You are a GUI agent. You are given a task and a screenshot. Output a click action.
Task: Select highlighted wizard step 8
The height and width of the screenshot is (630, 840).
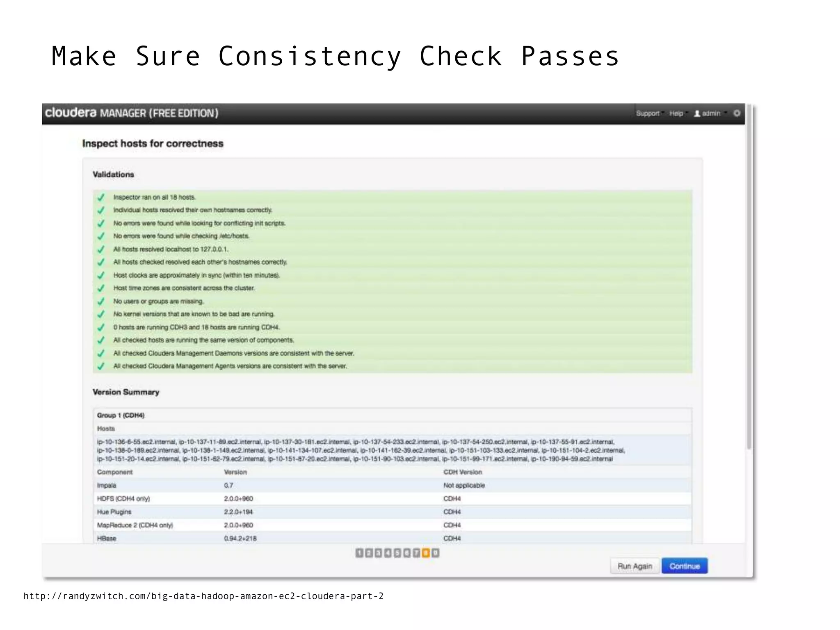coord(426,553)
